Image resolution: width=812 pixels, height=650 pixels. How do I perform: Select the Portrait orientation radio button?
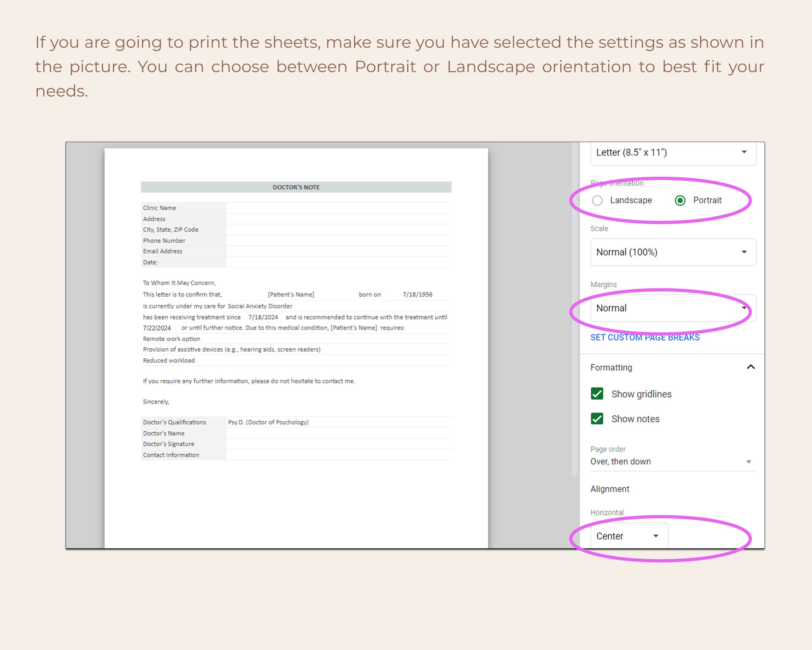coord(680,201)
